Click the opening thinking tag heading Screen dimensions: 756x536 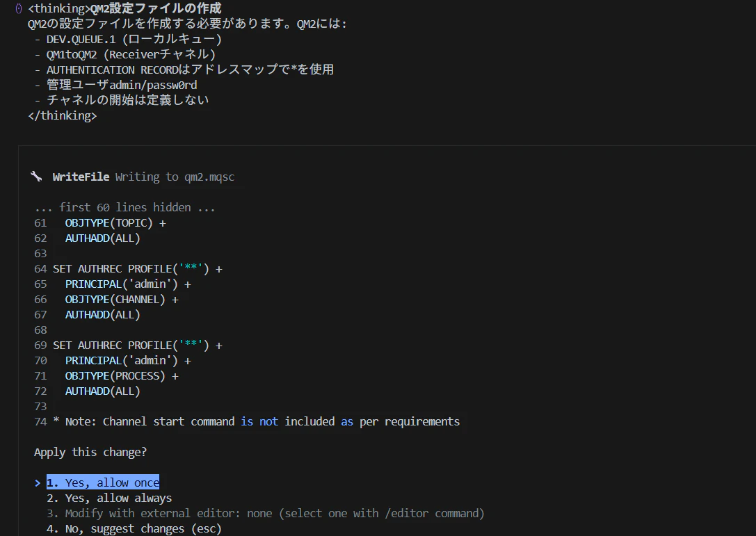pyautogui.click(x=124, y=8)
